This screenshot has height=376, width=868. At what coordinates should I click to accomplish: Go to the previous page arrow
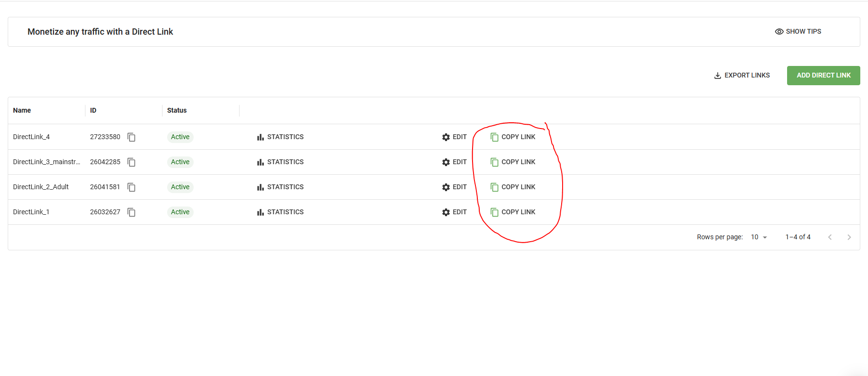coord(830,237)
